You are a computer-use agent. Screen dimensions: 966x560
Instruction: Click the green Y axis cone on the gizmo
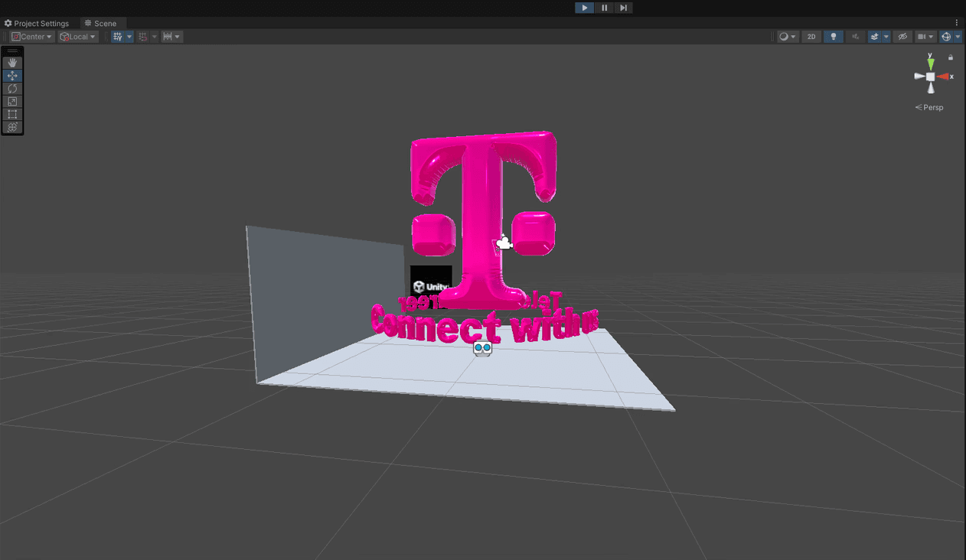pos(931,63)
